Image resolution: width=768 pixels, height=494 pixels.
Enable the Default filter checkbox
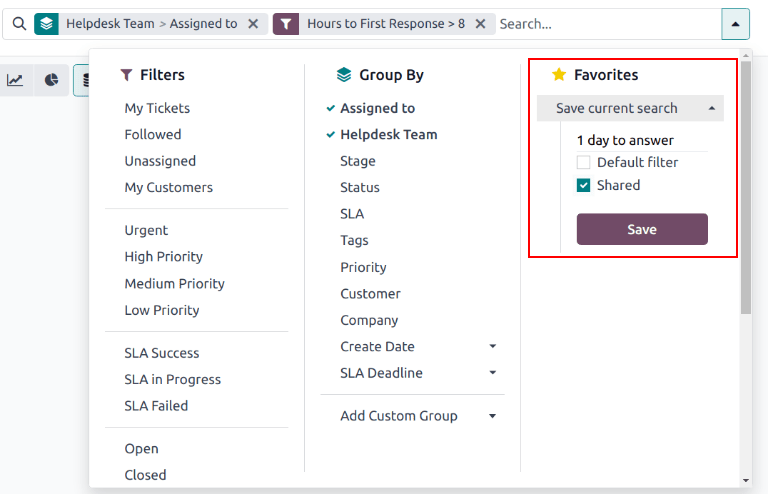click(584, 162)
